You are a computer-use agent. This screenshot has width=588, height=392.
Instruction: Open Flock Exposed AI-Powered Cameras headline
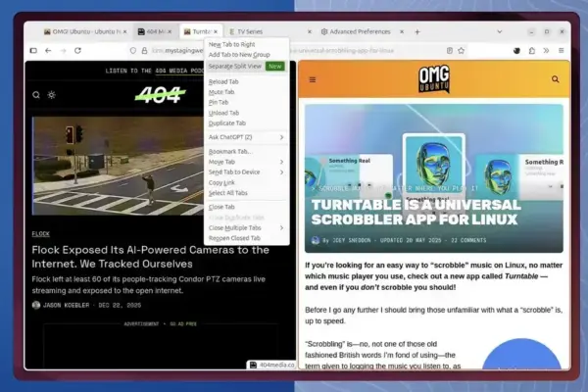(150, 257)
